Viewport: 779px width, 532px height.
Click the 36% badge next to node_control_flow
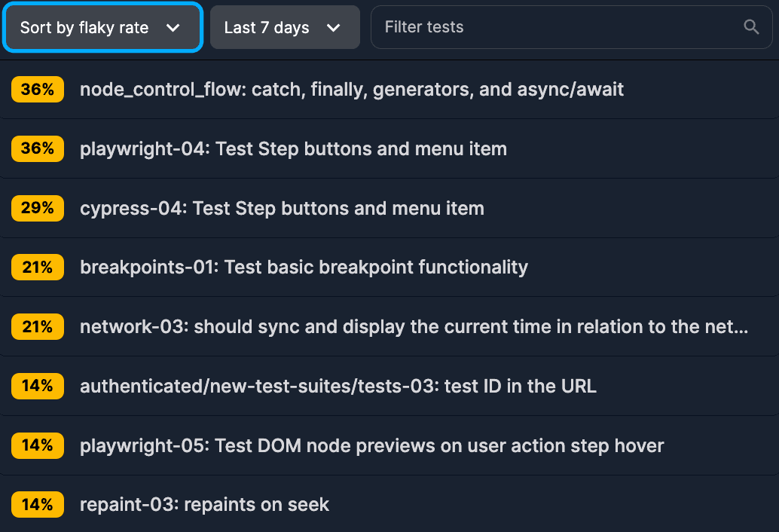pos(38,89)
